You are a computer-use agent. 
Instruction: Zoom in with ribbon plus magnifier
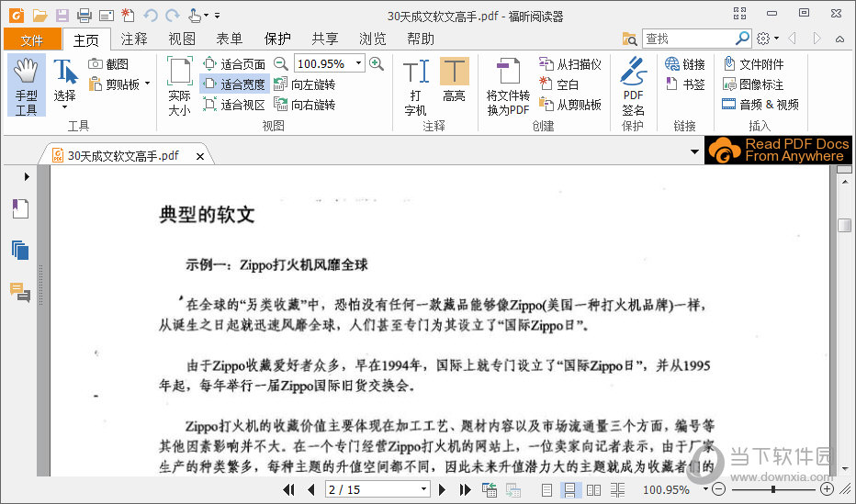[377, 64]
